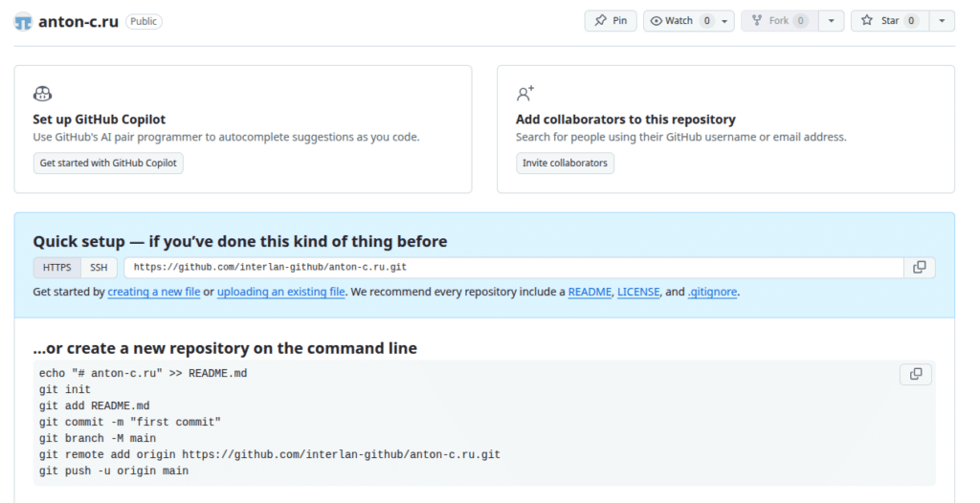This screenshot has height=503, width=980.
Task: Copy the repository HTTPS URL
Action: [920, 268]
